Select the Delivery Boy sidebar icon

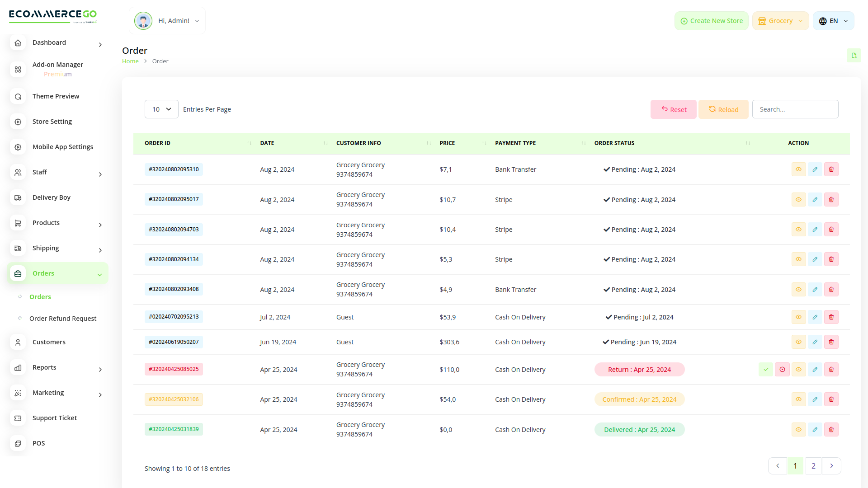pyautogui.click(x=18, y=197)
